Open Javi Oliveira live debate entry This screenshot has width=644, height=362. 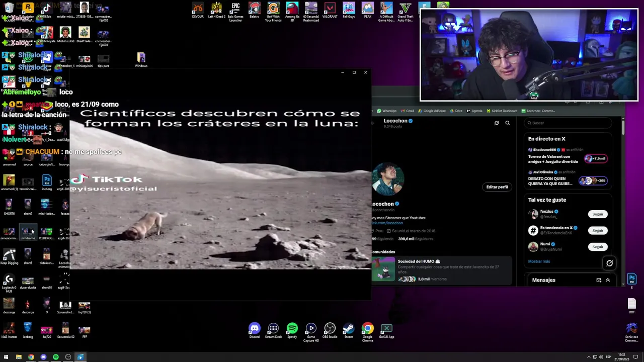pyautogui.click(x=568, y=178)
